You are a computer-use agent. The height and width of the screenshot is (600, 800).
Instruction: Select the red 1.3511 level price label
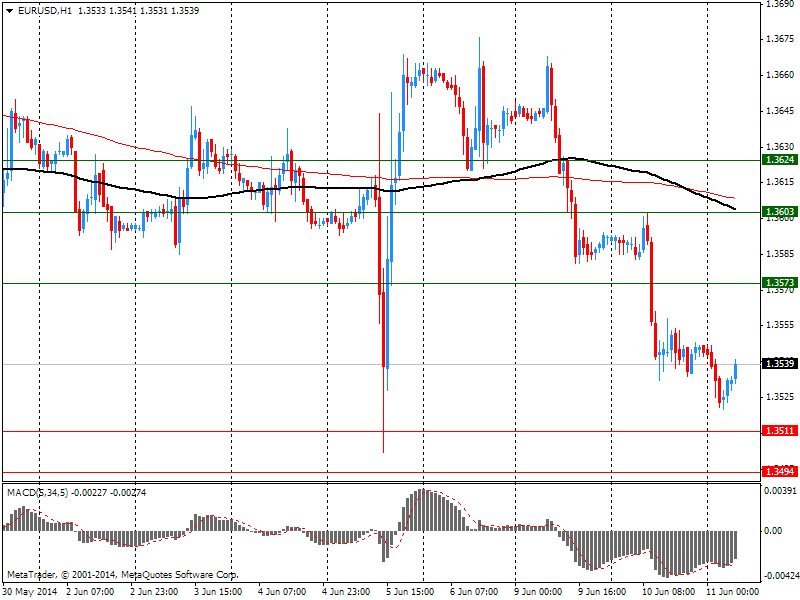[x=779, y=431]
